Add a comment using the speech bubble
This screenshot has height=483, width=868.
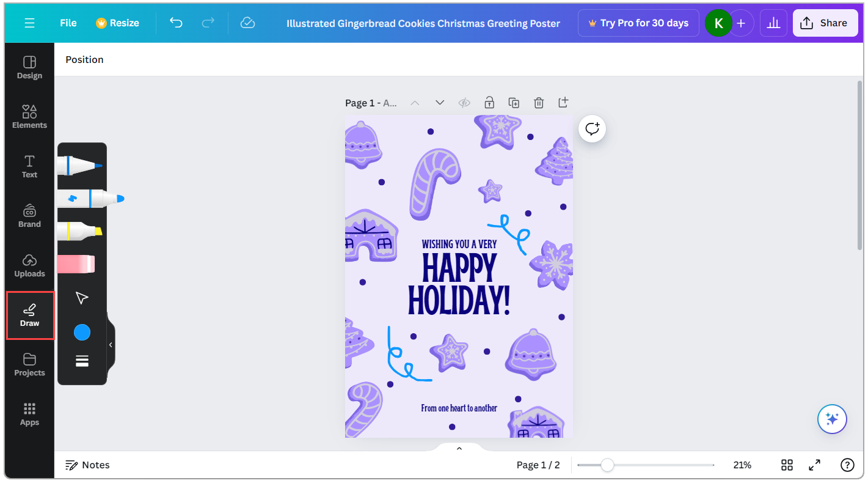591,128
